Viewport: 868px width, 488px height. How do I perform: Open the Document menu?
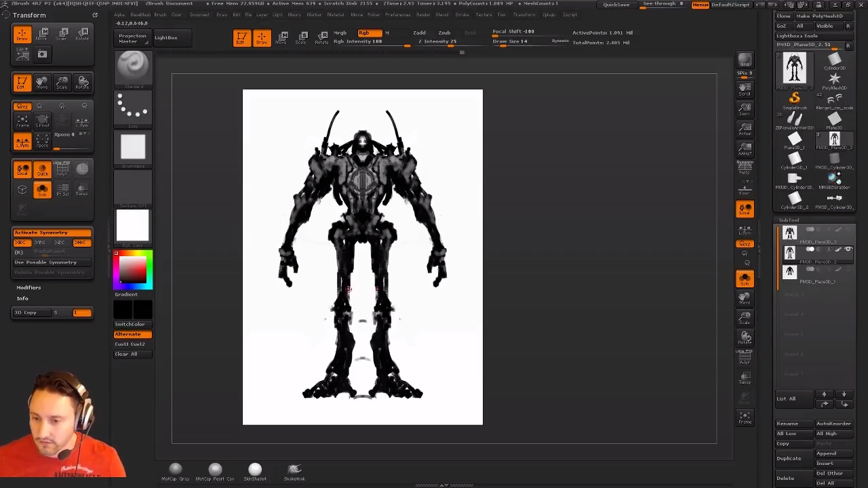coord(199,14)
